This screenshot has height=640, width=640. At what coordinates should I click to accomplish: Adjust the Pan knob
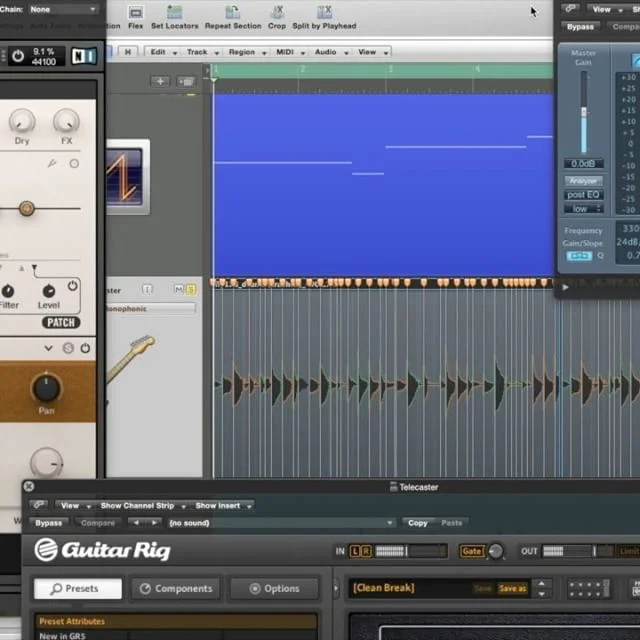pyautogui.click(x=46, y=387)
